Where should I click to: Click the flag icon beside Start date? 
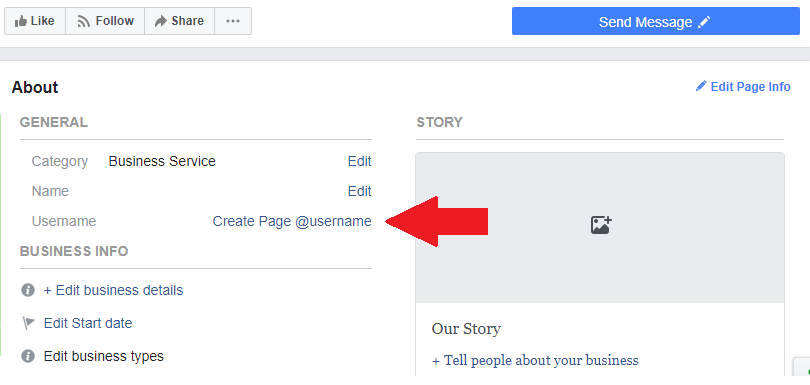(x=28, y=324)
